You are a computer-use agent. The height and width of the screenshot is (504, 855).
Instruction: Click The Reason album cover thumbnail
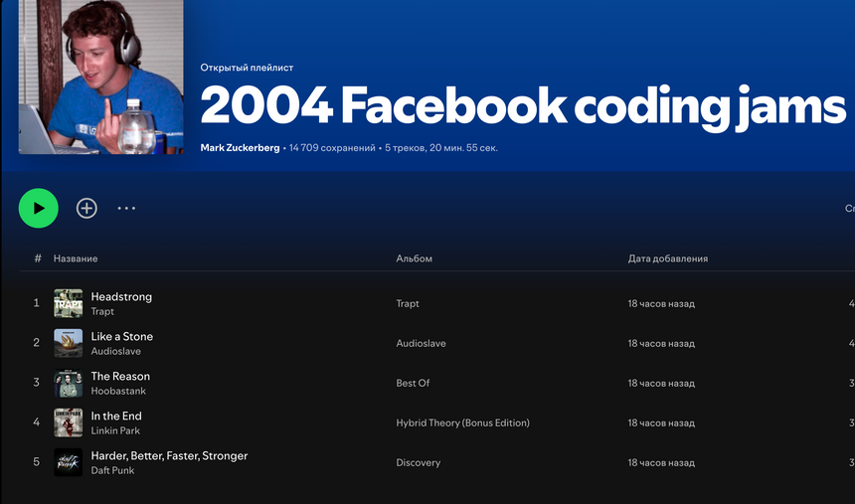click(69, 383)
